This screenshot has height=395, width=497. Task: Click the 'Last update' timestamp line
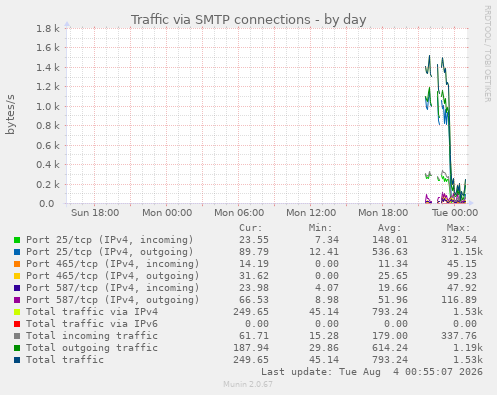tap(372, 372)
